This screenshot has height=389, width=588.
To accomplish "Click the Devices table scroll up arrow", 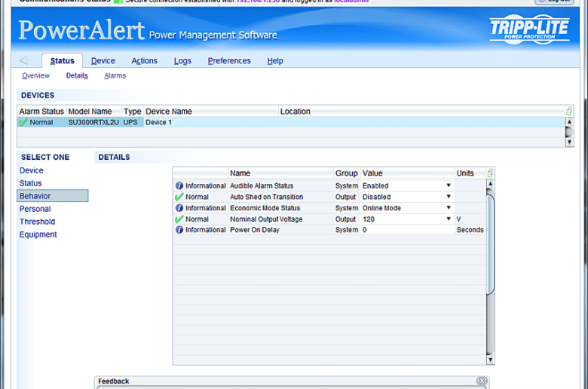I will pos(569,122).
